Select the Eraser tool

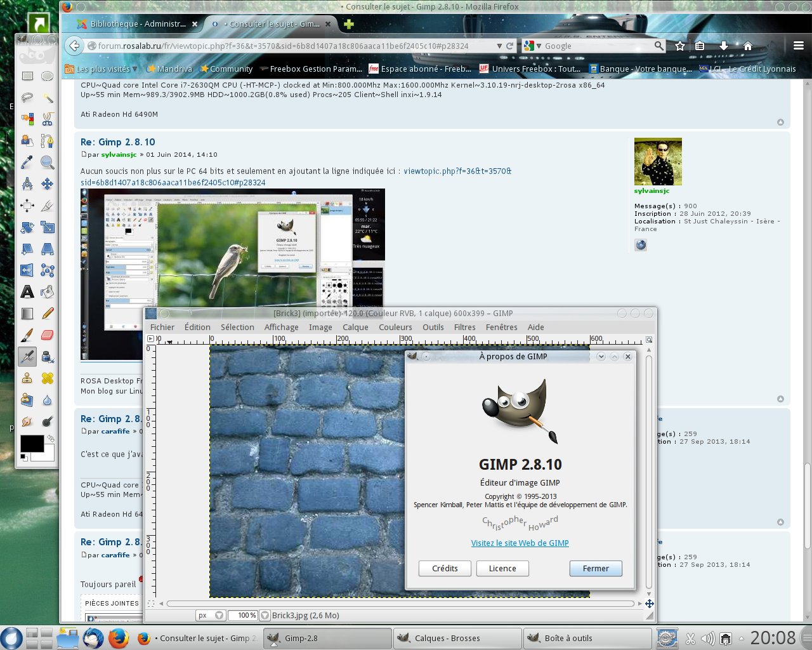click(x=48, y=335)
